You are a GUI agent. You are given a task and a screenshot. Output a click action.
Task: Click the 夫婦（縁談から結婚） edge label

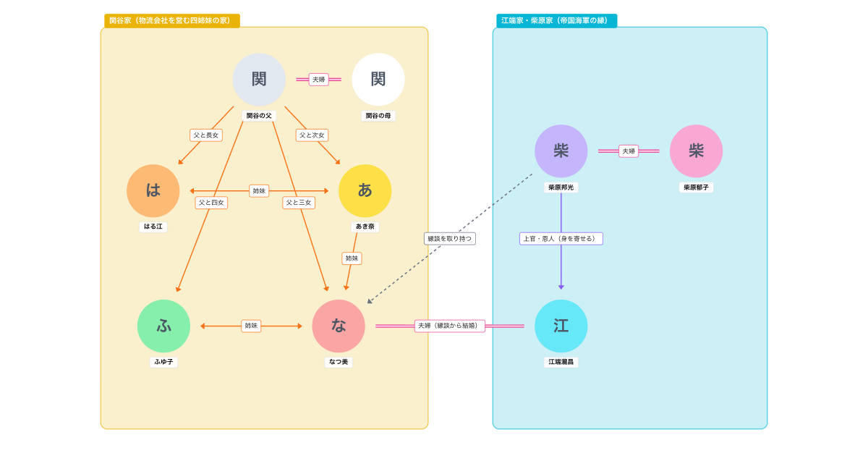[450, 326]
